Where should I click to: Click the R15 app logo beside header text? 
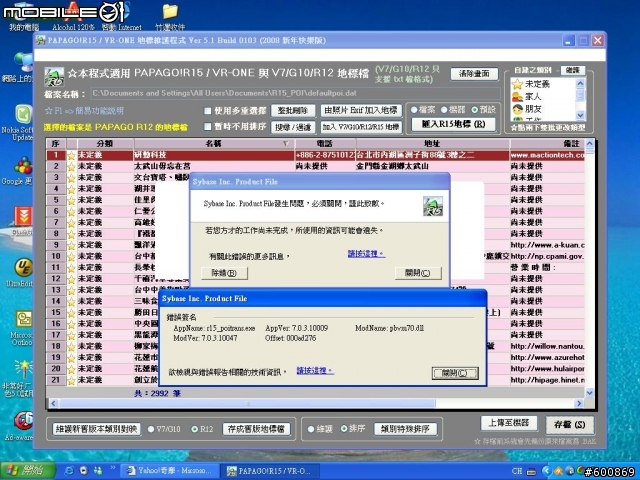pos(54,77)
